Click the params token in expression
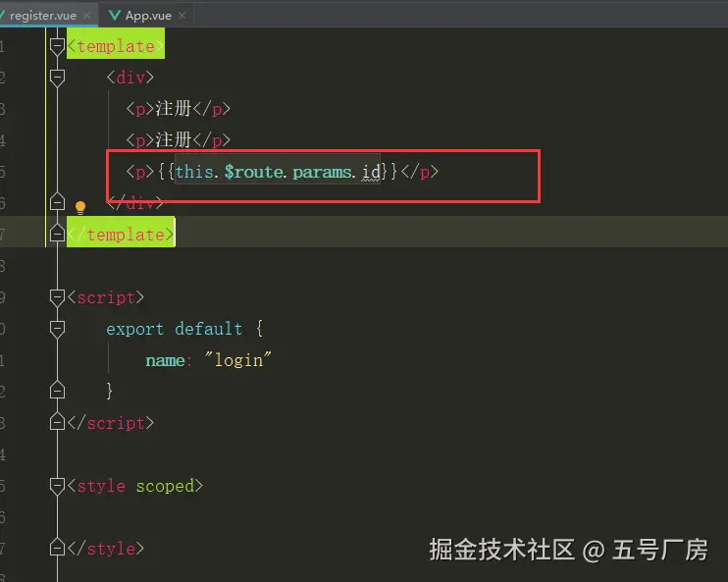This screenshot has width=728, height=582. point(322,172)
